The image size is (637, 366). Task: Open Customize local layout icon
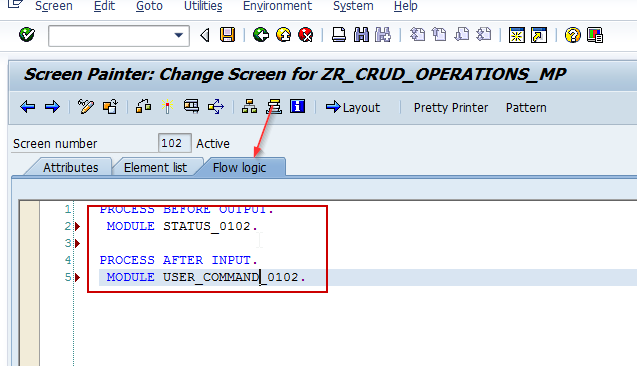[x=595, y=35]
